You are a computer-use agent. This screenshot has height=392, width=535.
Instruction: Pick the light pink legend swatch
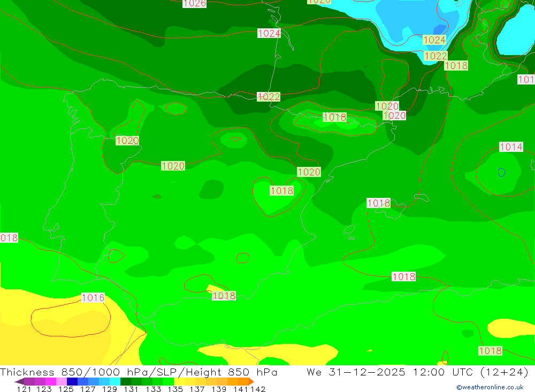(x=62, y=381)
